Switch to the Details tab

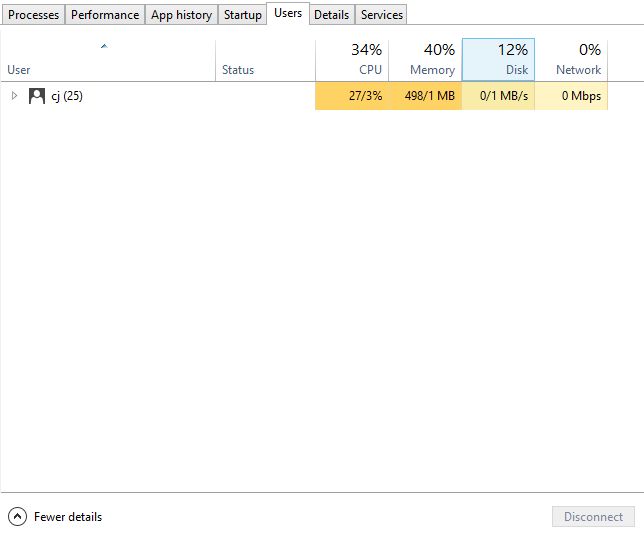click(331, 15)
